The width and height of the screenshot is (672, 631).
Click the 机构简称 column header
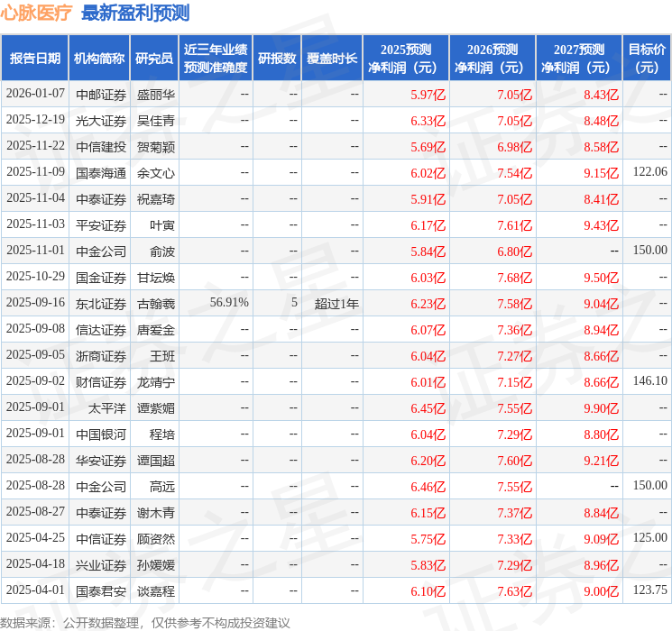(99, 59)
